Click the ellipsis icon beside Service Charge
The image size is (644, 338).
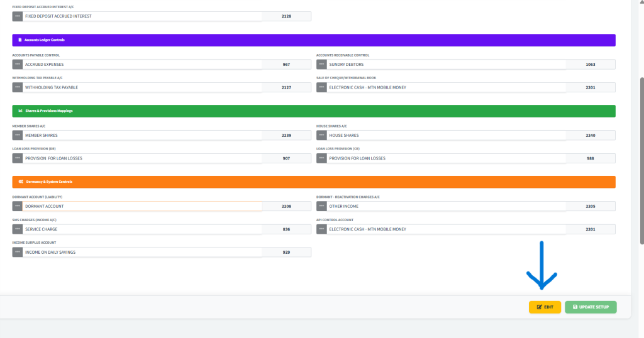(18, 229)
